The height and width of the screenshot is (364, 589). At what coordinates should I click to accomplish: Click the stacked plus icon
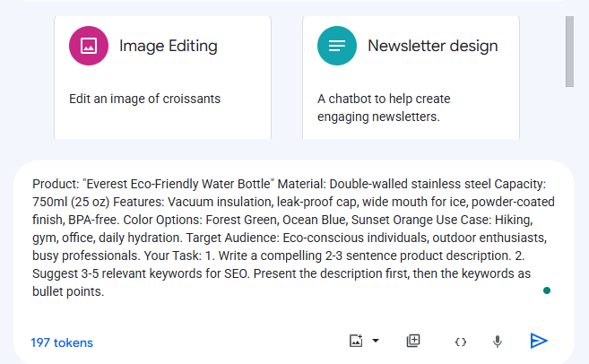point(413,341)
